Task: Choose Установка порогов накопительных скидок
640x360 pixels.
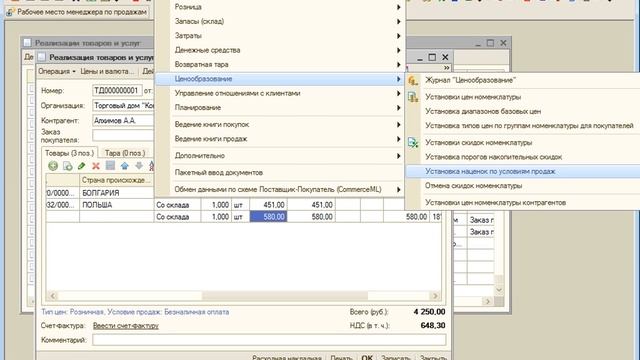Action: point(522,157)
